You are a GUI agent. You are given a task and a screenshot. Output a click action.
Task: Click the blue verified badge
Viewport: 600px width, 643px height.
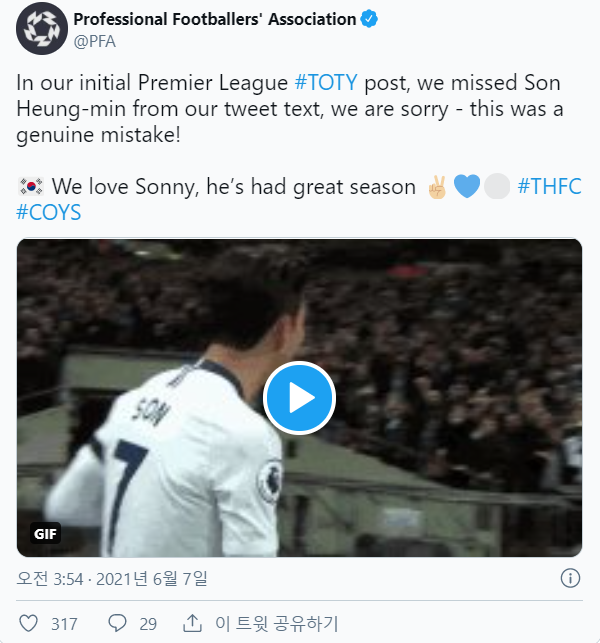tap(368, 19)
